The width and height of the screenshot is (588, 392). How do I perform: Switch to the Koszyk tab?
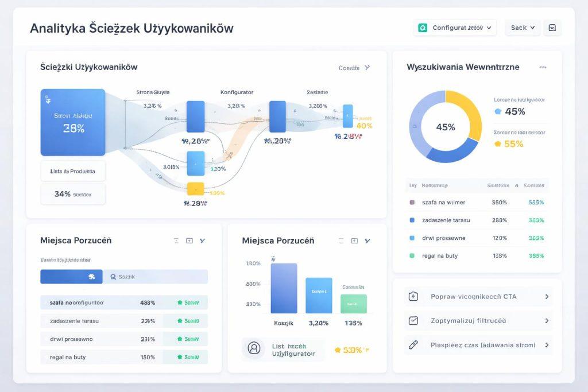155,277
